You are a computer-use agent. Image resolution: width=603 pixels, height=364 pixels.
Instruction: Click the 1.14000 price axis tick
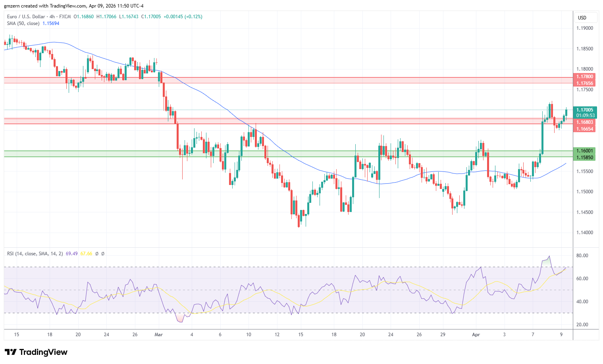click(x=585, y=233)
